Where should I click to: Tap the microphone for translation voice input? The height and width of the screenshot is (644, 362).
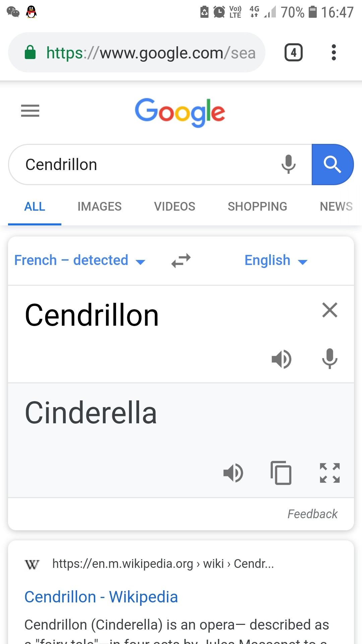329,359
